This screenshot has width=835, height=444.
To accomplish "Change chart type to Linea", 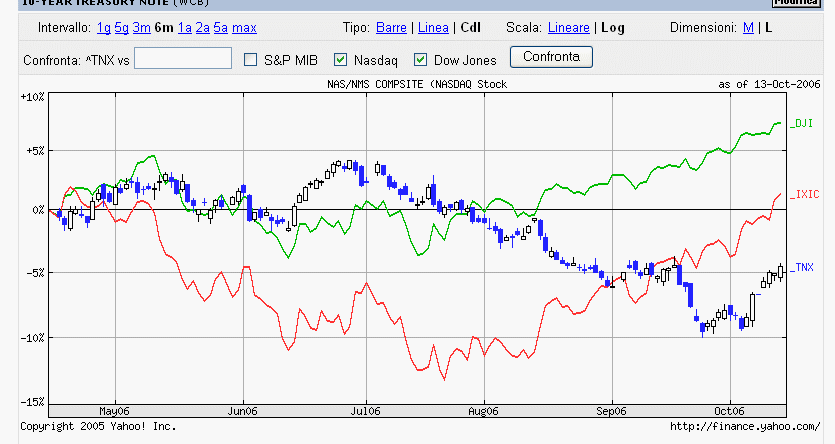I will coord(433,28).
